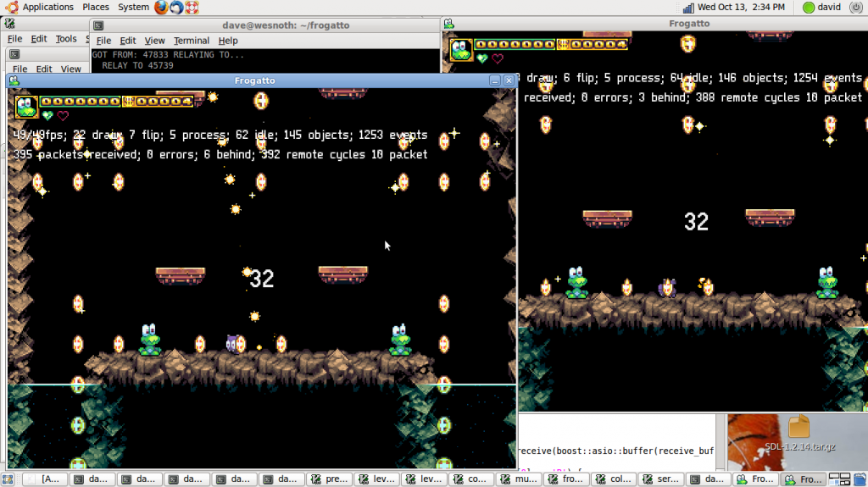868x487 pixels.
Task: Open the Thunderbird mail launcher icon
Action: point(176,7)
